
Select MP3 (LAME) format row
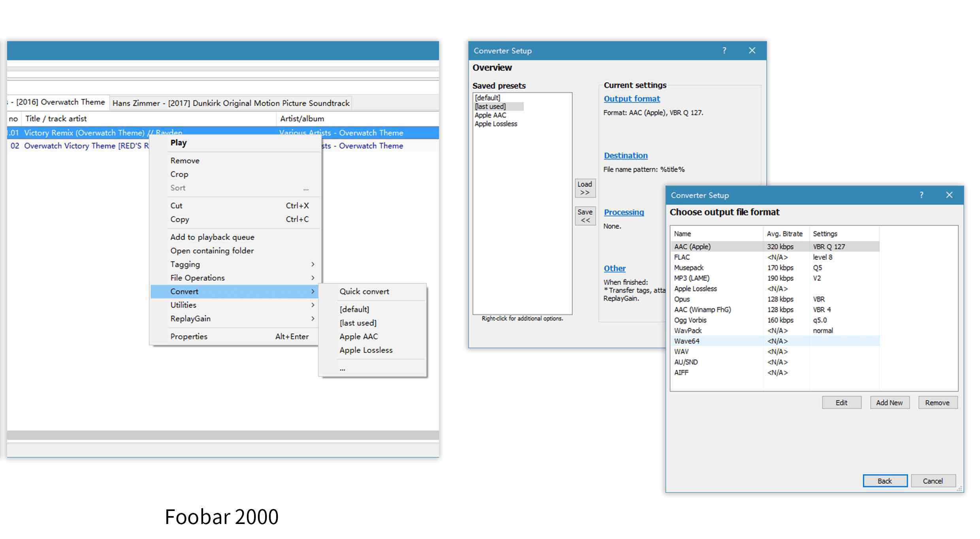tap(775, 278)
